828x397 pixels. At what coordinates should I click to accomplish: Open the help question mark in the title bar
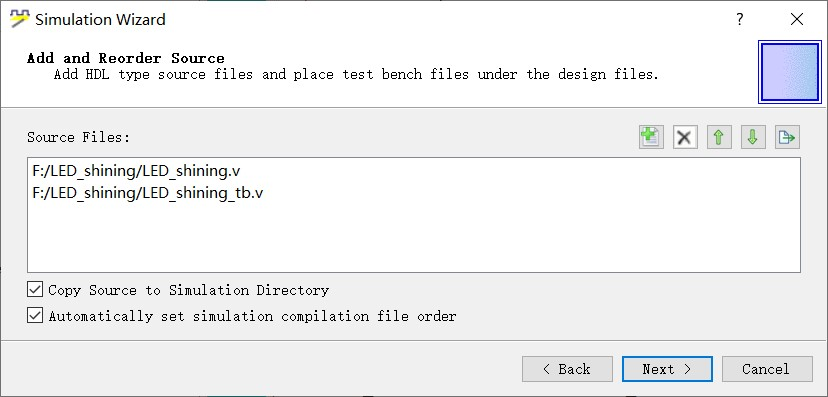[740, 20]
